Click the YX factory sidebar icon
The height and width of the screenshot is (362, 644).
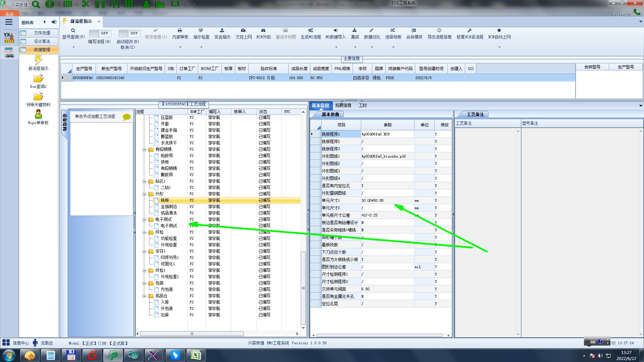9,37
